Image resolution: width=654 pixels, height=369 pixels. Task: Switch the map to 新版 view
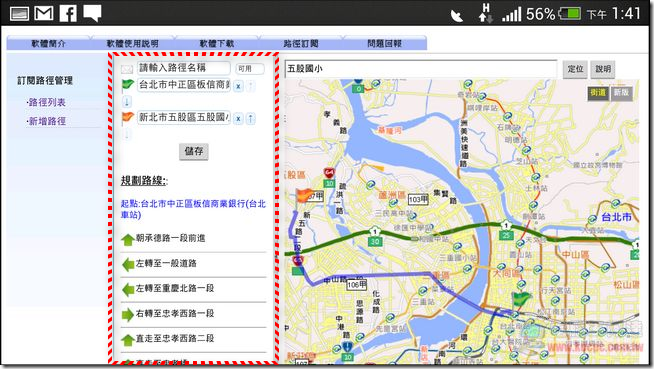tap(621, 93)
